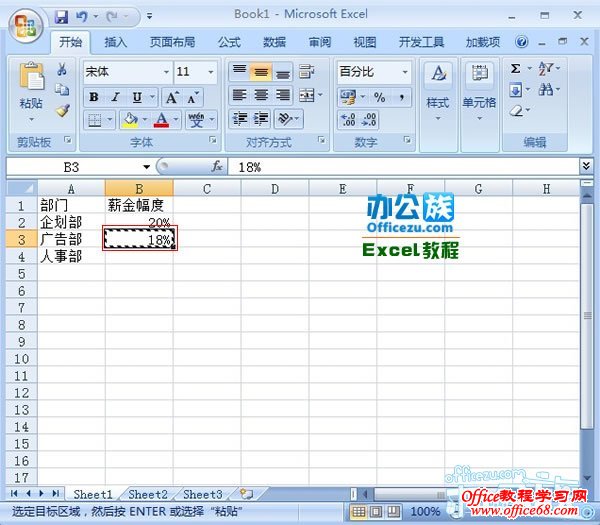The width and height of the screenshot is (600, 525).
Task: Open Excel help question mark
Action: click(521, 42)
